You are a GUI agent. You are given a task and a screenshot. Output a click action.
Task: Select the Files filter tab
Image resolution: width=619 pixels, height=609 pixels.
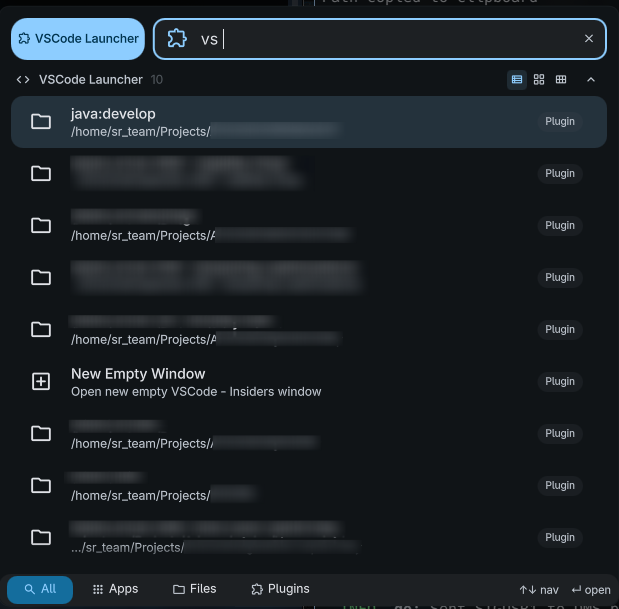(x=195, y=589)
